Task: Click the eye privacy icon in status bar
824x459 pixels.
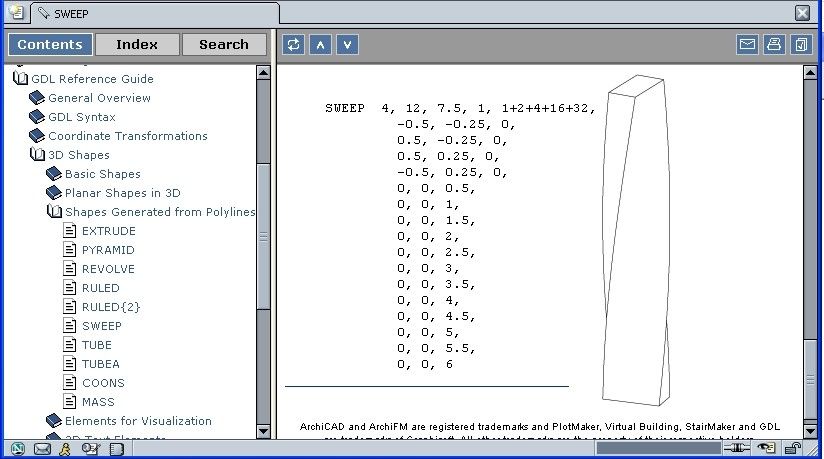Action: point(767,448)
